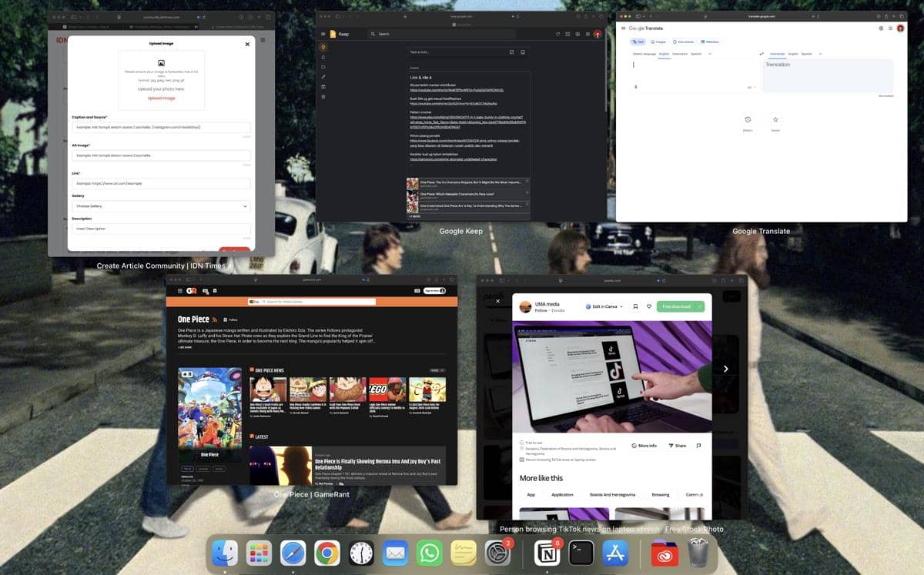
Task: Launch Notion from the Dock
Action: (x=548, y=553)
